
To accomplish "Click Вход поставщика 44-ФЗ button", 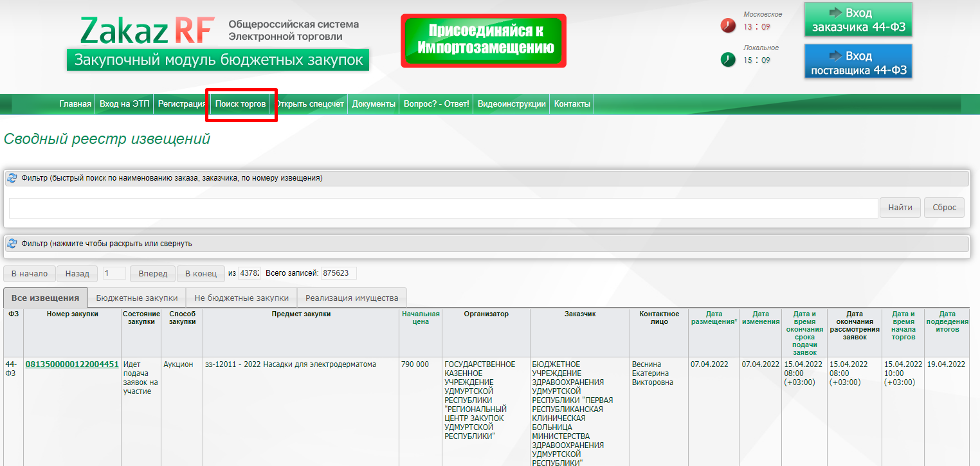I will 858,62.
